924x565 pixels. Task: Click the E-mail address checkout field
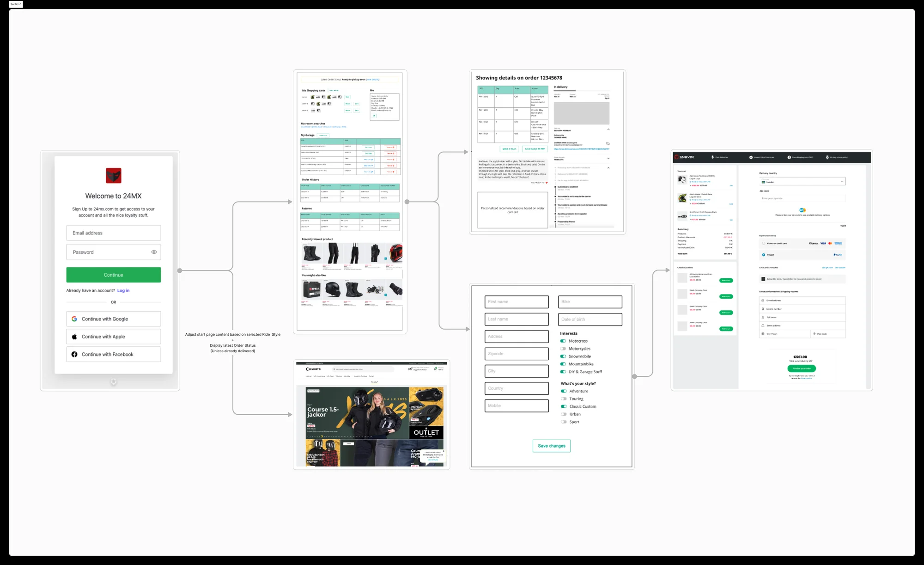click(802, 301)
